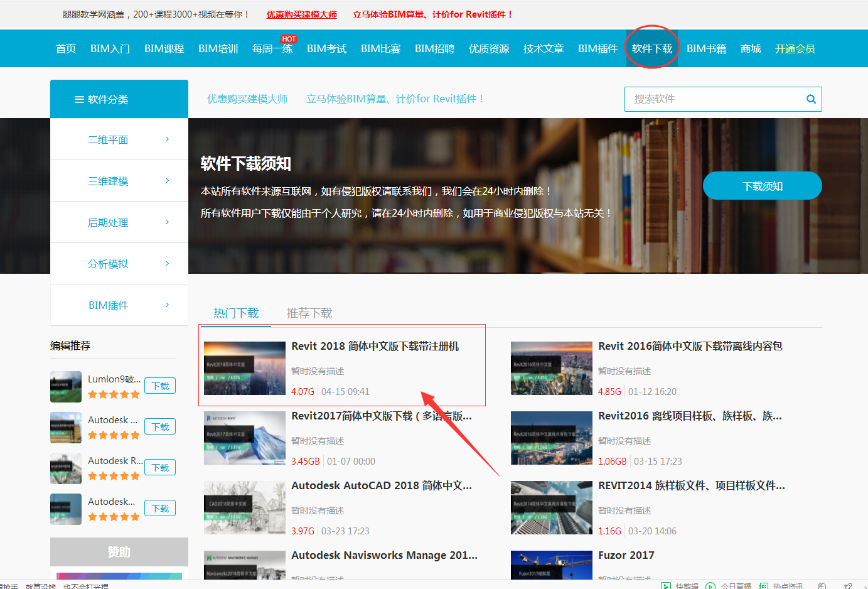
Task: Click the 技术文章 navigation item
Action: point(544,49)
